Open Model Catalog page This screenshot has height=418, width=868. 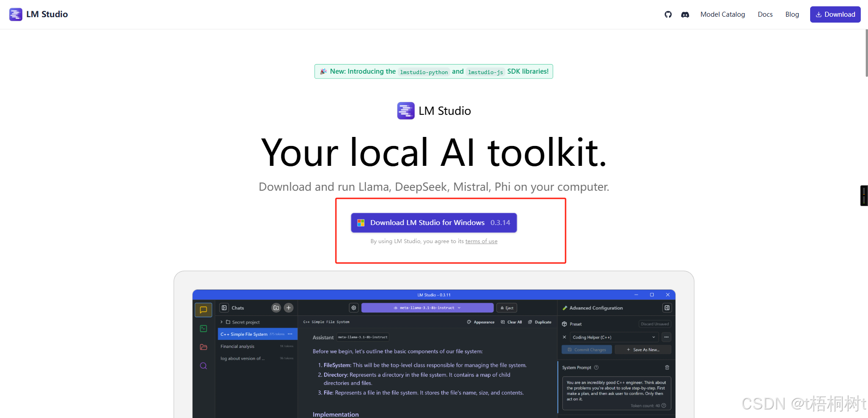click(x=722, y=14)
